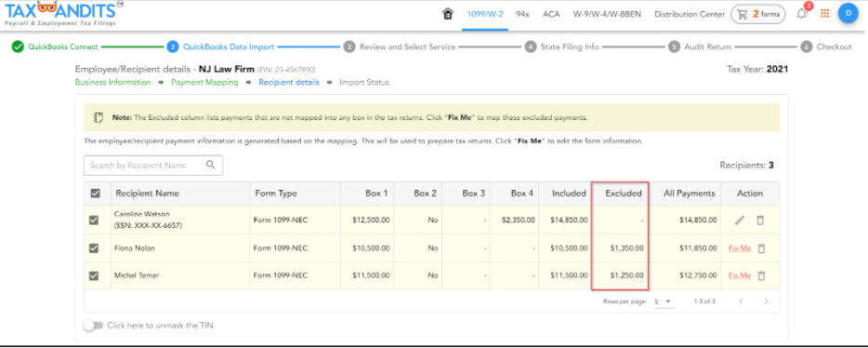Delete Fiona Nolan row using trash icon

761,248
